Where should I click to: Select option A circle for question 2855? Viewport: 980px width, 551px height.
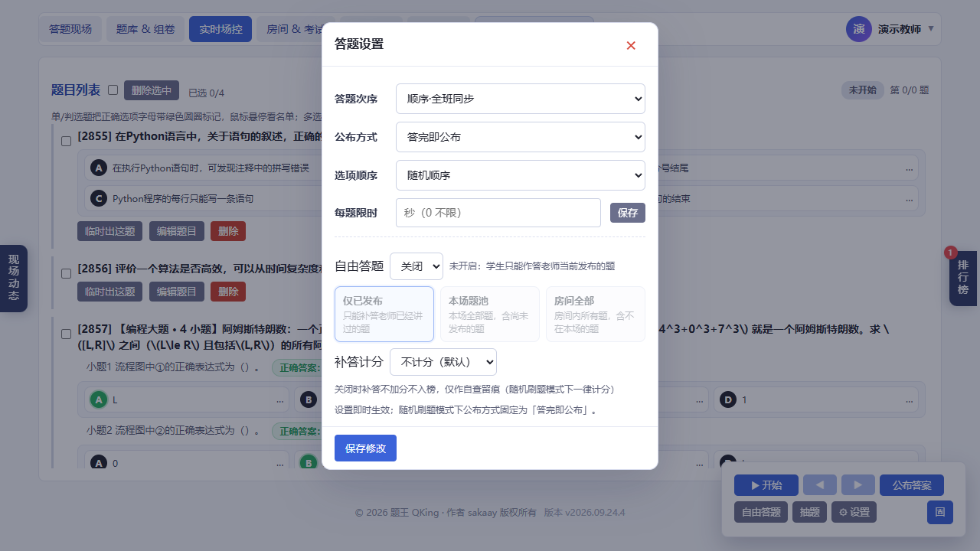(x=98, y=168)
